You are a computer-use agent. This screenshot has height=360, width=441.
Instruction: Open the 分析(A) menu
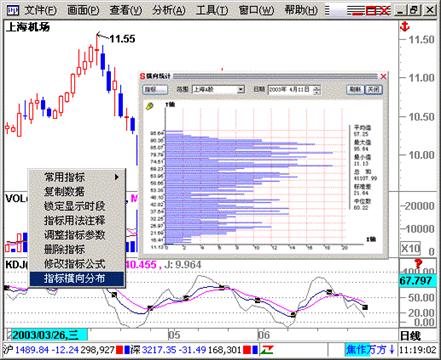(x=168, y=10)
